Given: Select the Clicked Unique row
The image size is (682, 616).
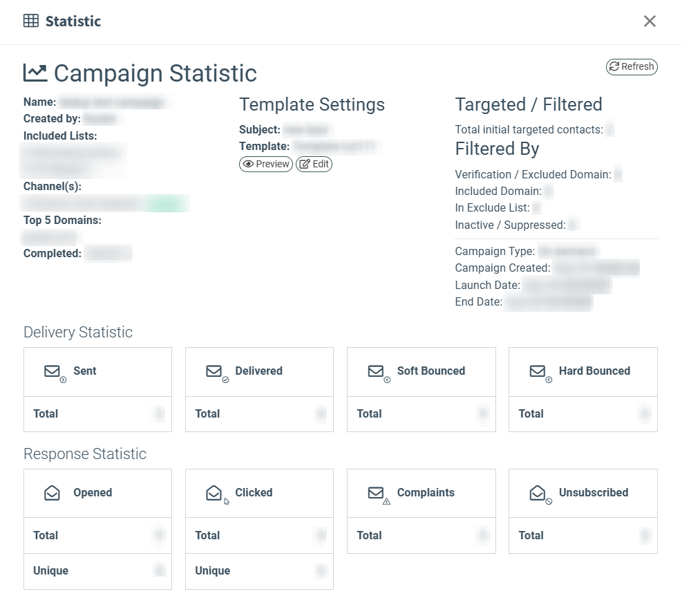Looking at the screenshot, I should point(260,571).
